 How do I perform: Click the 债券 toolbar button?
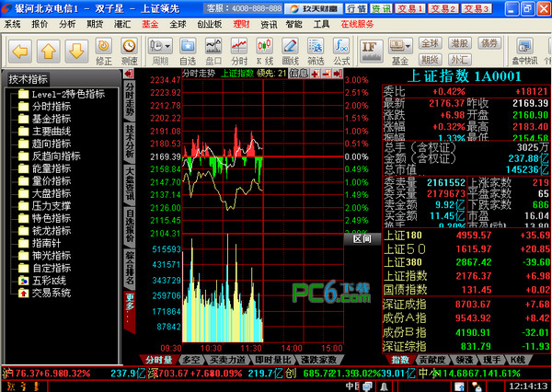pyautogui.click(x=489, y=43)
